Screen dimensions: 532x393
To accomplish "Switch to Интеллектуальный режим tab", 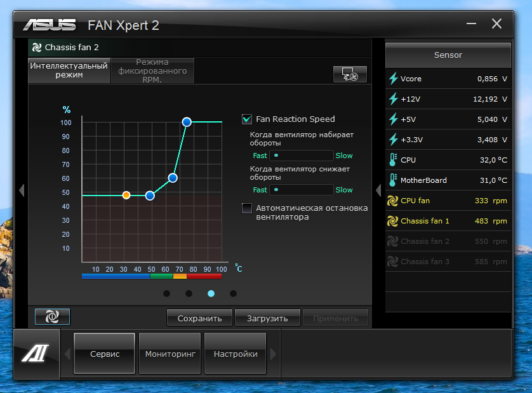I will point(69,70).
